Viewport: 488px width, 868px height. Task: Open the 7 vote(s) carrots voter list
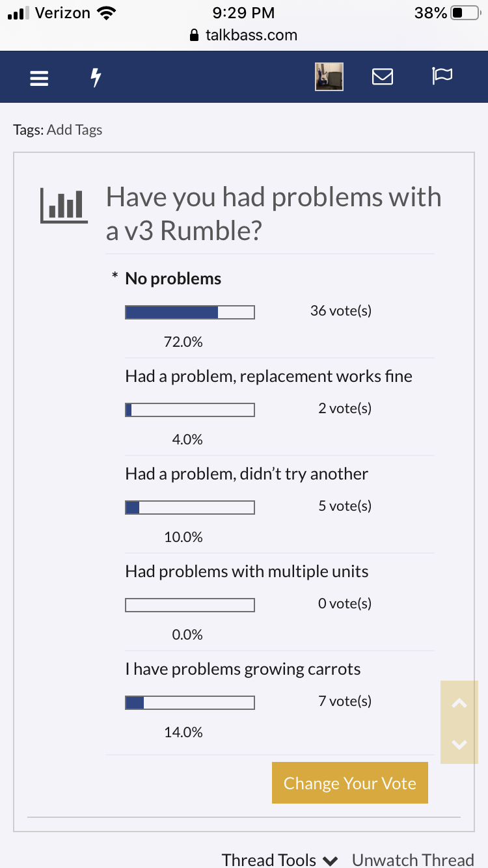(345, 701)
